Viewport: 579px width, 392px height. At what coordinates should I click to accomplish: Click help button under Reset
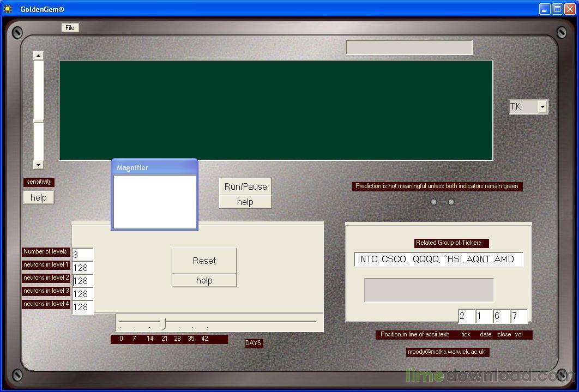pos(204,280)
